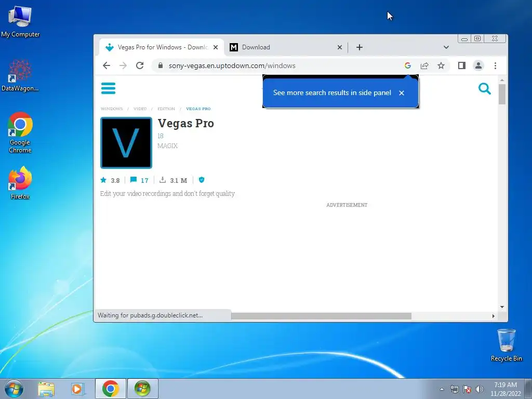Open a new tab with the plus button
Image resolution: width=532 pixels, height=399 pixels.
point(360,47)
